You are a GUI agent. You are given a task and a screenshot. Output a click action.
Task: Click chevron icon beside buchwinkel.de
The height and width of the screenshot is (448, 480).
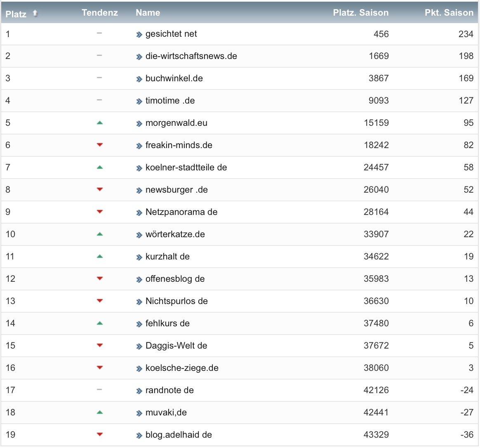pyautogui.click(x=139, y=79)
